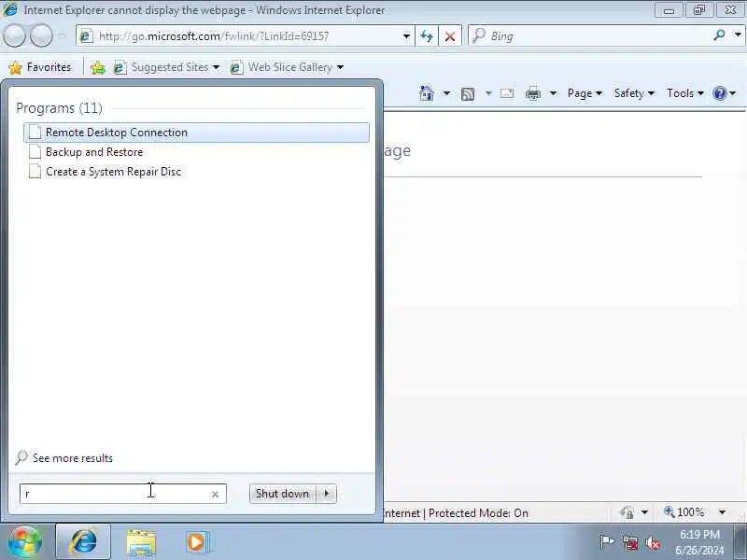Click the 100% zoom level button

684,512
